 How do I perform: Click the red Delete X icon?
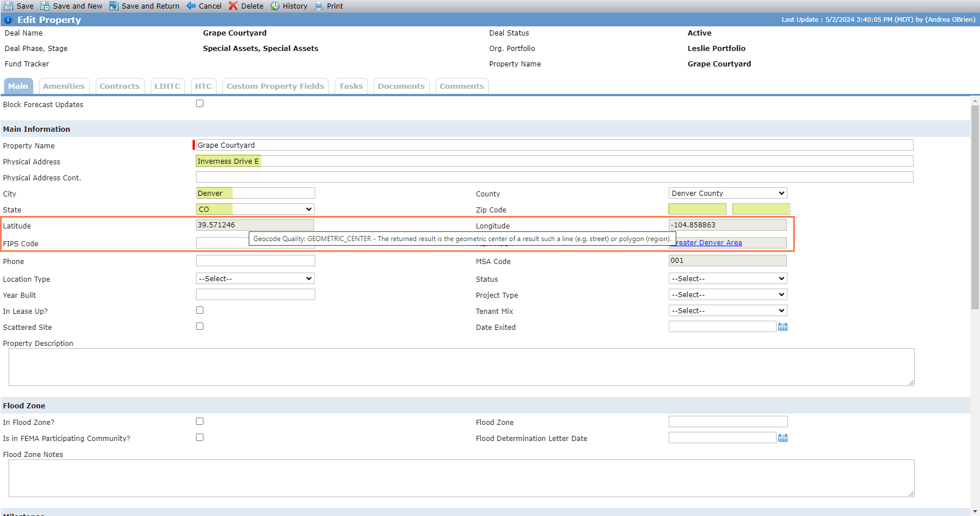coord(233,6)
